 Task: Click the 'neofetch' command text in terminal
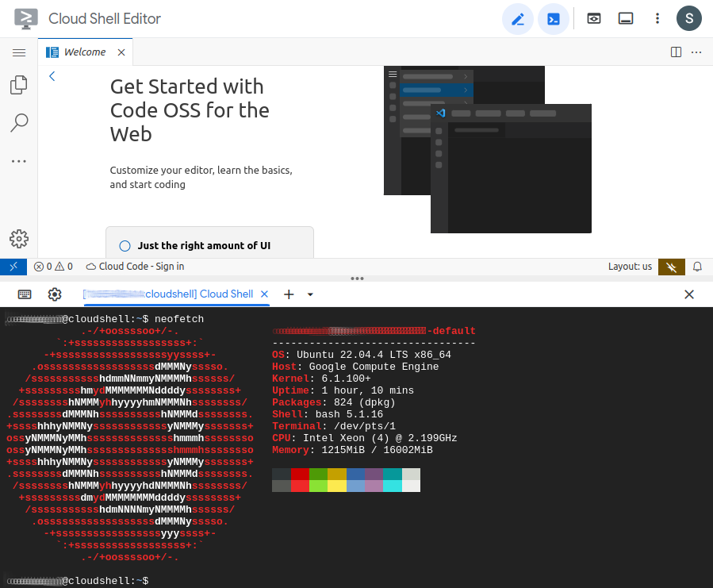[x=179, y=319]
